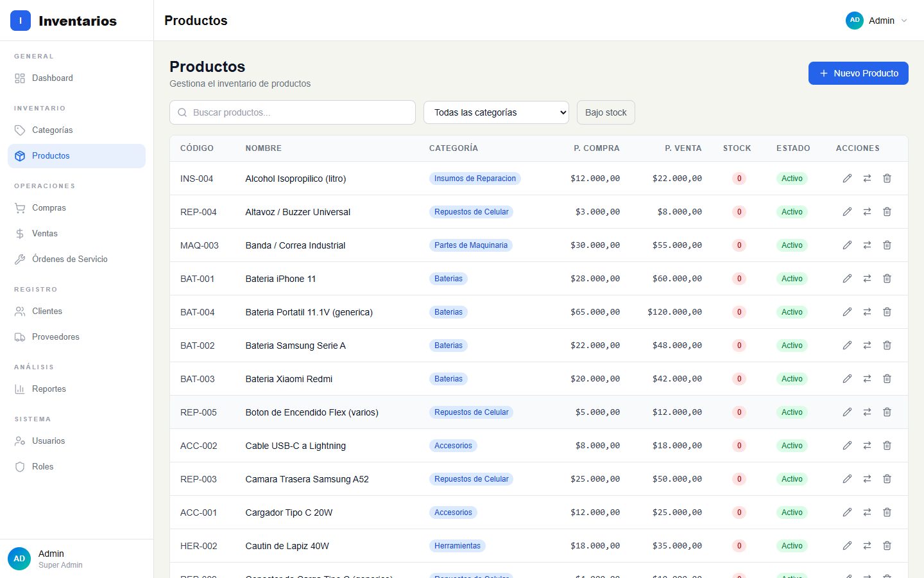
Task: Click edit pencil icon for Alcohol Isopropilico
Action: coord(847,179)
